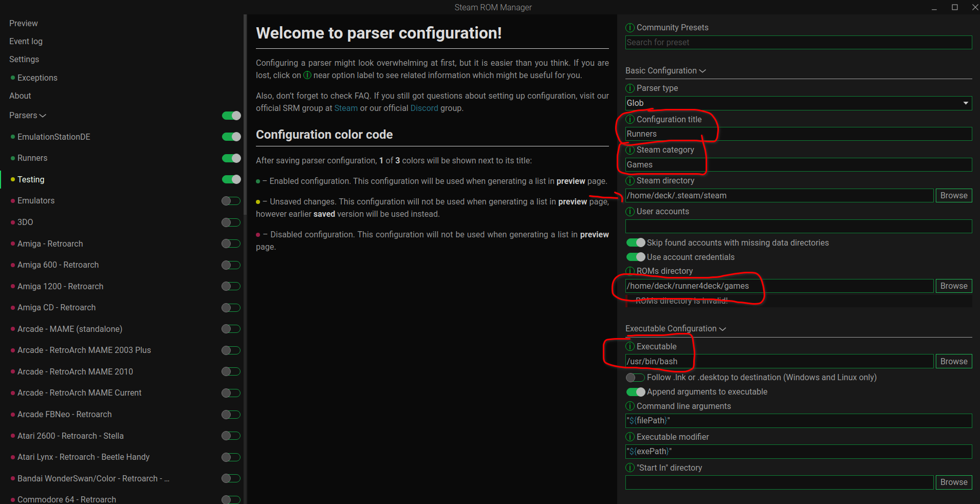Screen dimensions: 980x504
Task: Enable Arcade FBNeo - Retroarch switch
Action: pyautogui.click(x=231, y=415)
